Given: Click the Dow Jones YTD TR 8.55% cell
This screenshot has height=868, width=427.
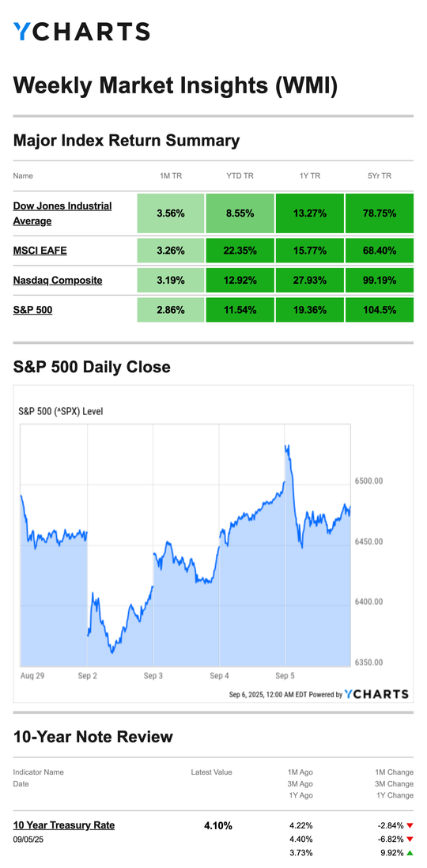Looking at the screenshot, I should (240, 213).
